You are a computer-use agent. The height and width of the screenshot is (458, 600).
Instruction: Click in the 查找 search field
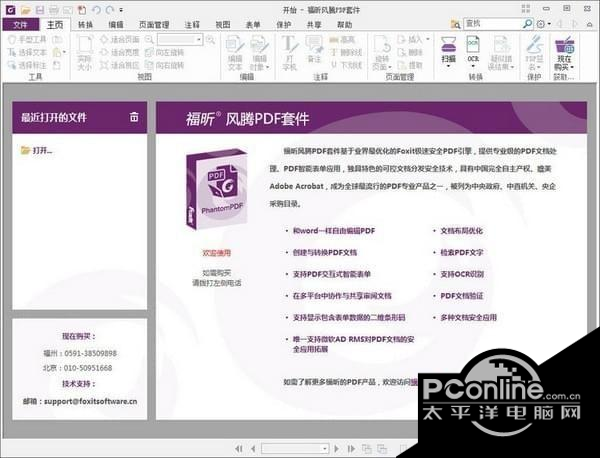tap(493, 24)
